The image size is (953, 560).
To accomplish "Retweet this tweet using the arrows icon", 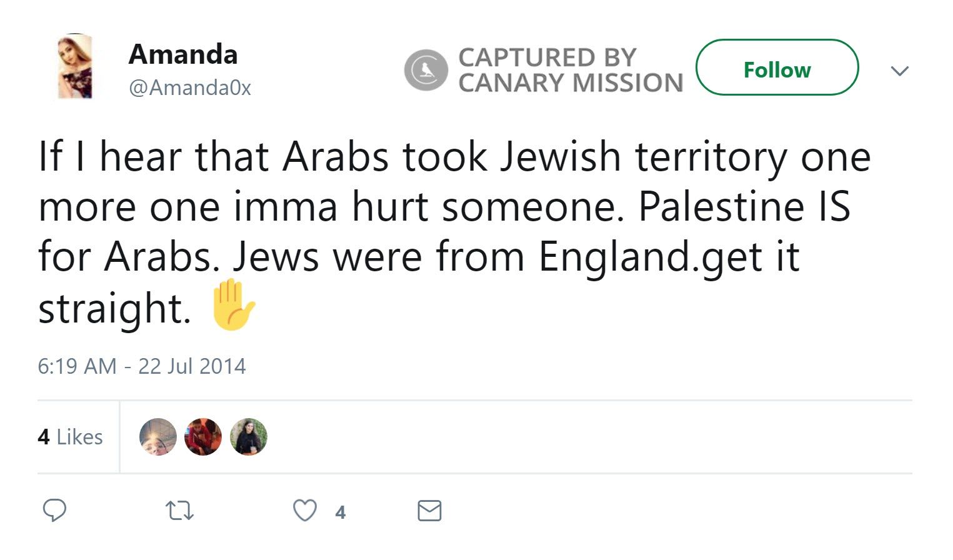I will [179, 512].
